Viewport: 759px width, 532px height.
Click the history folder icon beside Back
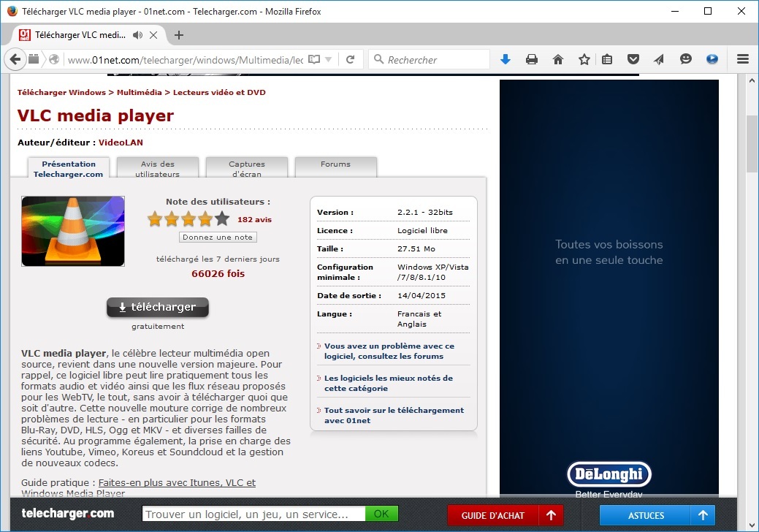(34, 59)
